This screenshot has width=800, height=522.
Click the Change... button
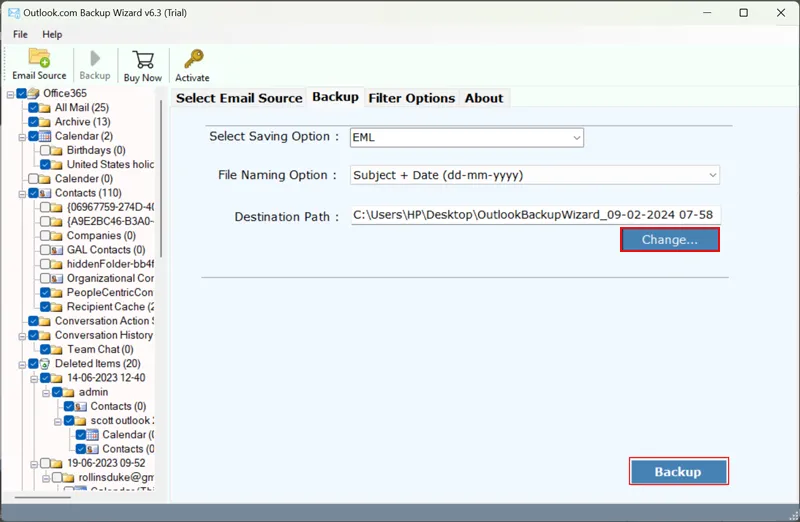click(x=669, y=240)
